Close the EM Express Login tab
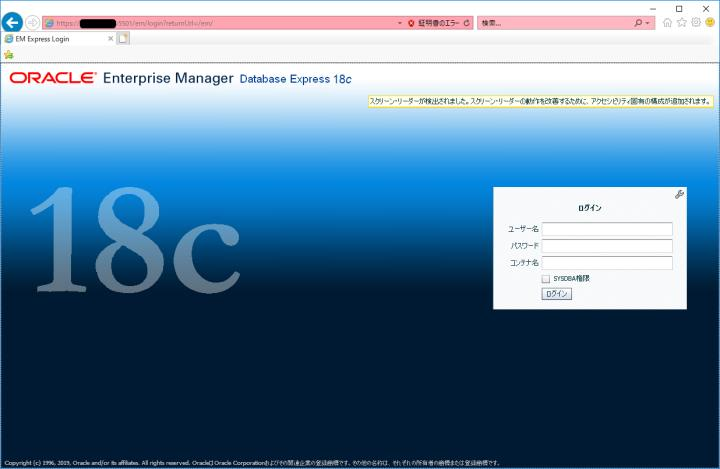Viewport: 720px width, 469px height. click(110, 39)
